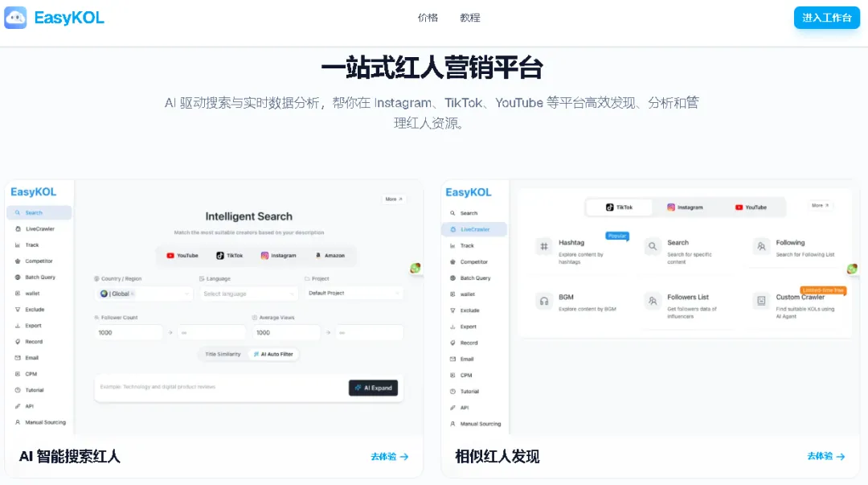Select LiveCrawler in the right card sidebar
The width and height of the screenshot is (868, 485).
[x=474, y=229]
